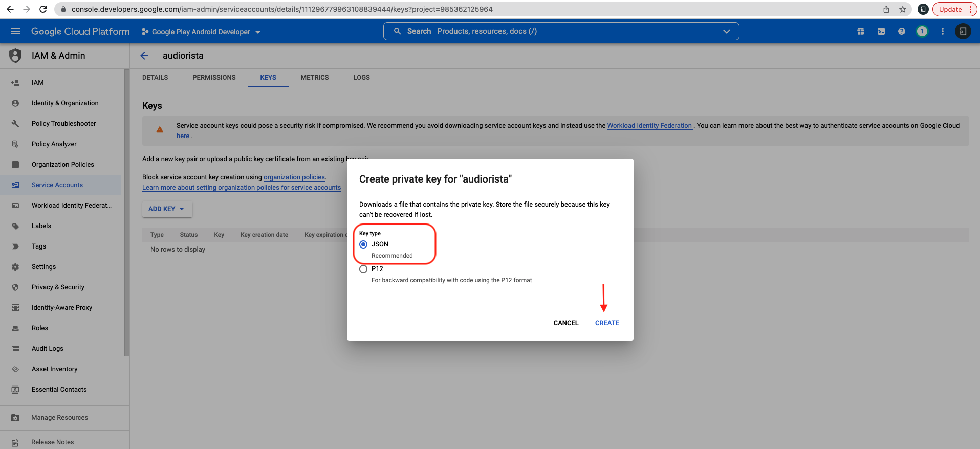The width and height of the screenshot is (980, 449).
Task: Click the Essential Contacts icon
Action: click(x=15, y=389)
